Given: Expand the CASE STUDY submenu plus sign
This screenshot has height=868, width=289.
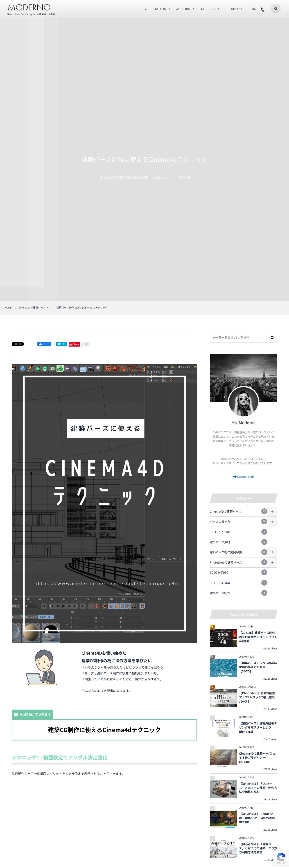Looking at the screenshot, I should (x=193, y=9).
